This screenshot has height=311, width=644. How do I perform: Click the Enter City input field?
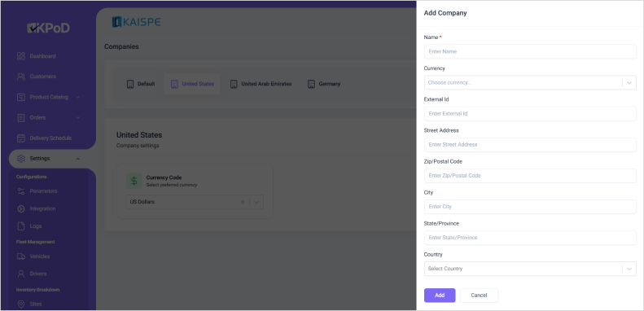(530, 207)
